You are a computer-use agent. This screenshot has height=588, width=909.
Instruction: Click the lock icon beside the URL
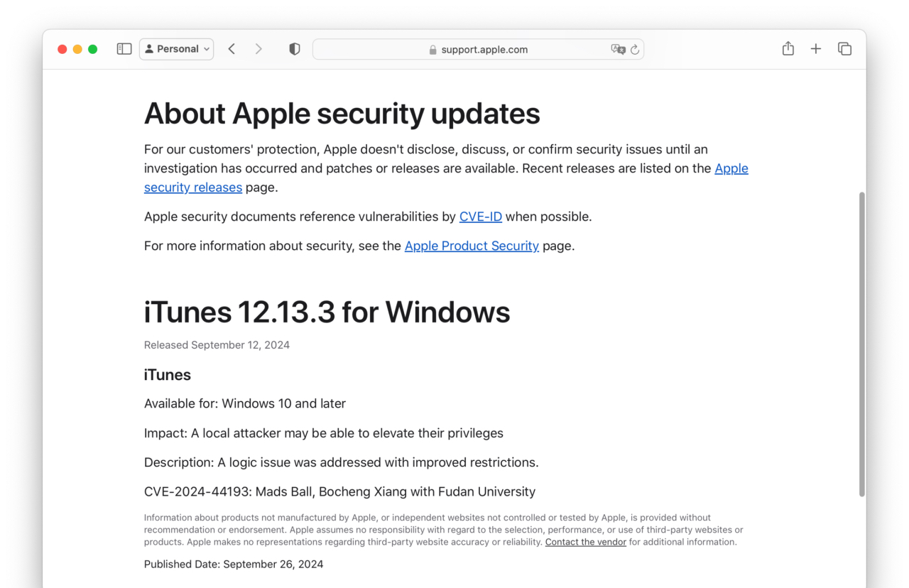[432, 50]
